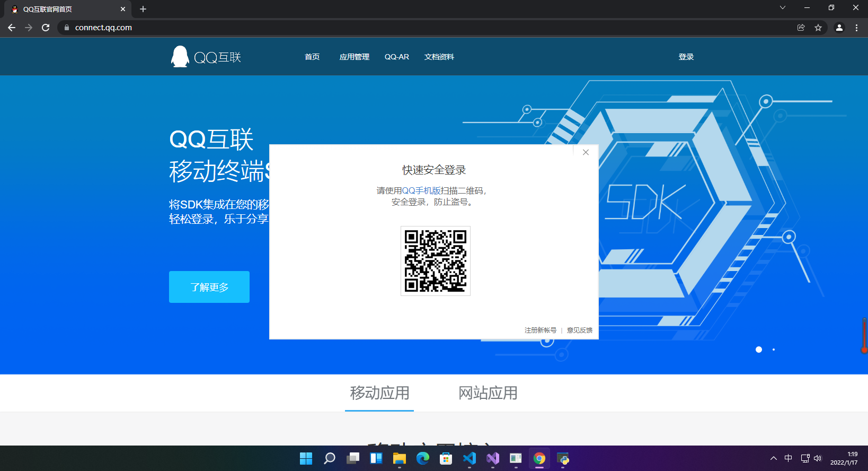Open the Widgets taskbar icon
Screen dimensions: 868x471
pos(376,458)
